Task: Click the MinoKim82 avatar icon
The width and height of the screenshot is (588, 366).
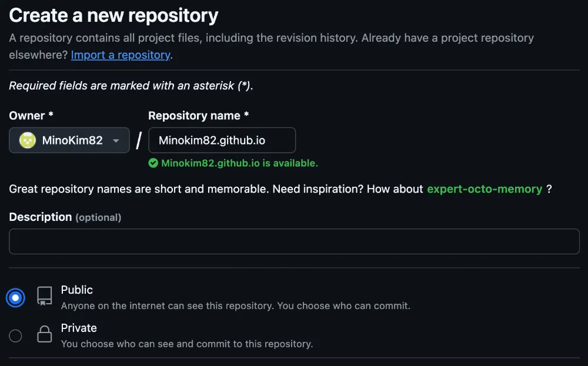Action: coord(28,140)
